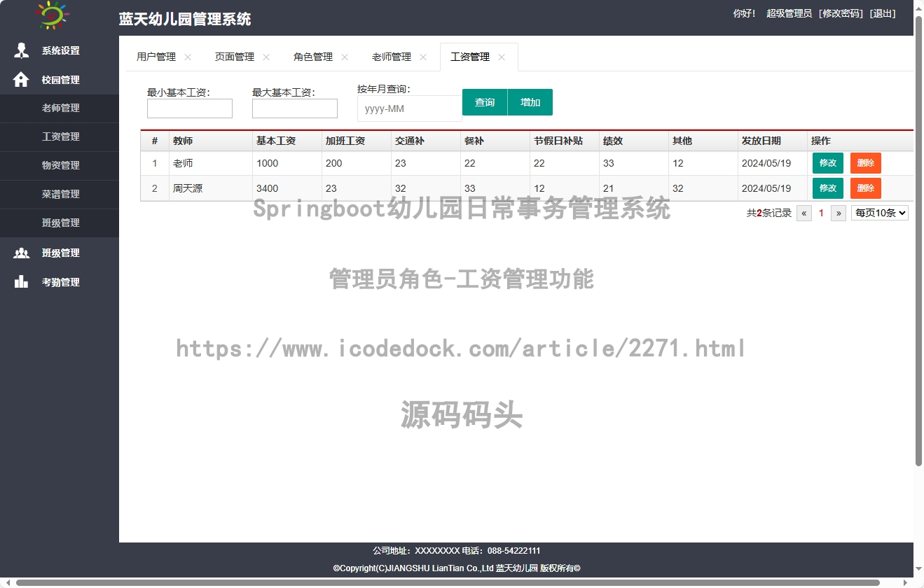Close the 老师管理 tab

pos(423,57)
